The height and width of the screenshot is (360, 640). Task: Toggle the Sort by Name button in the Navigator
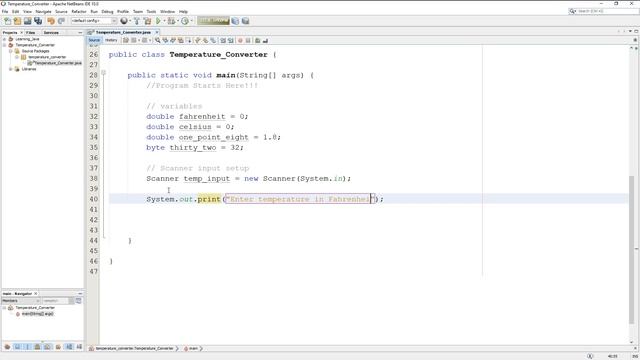[69, 347]
